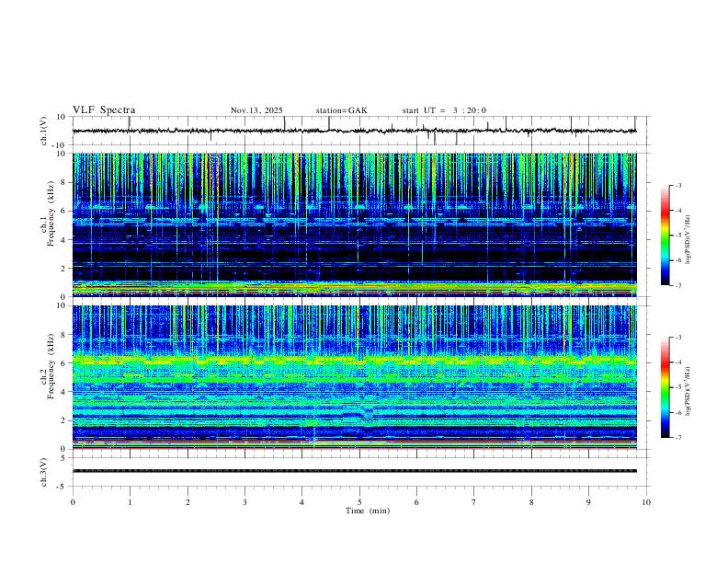
Task: Click time axis tick label "5"
Action: tap(359, 502)
